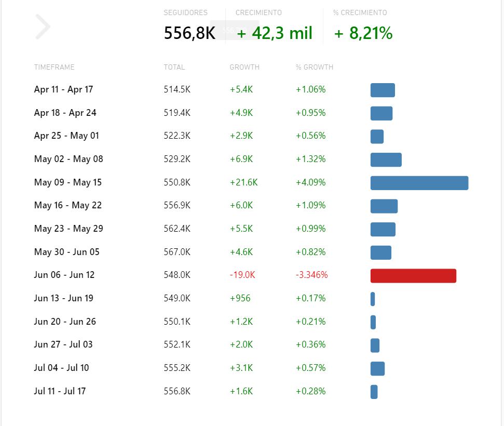Open the Crecimiento +42,3 mil stat
This screenshot has height=426, width=504.
pos(274,26)
